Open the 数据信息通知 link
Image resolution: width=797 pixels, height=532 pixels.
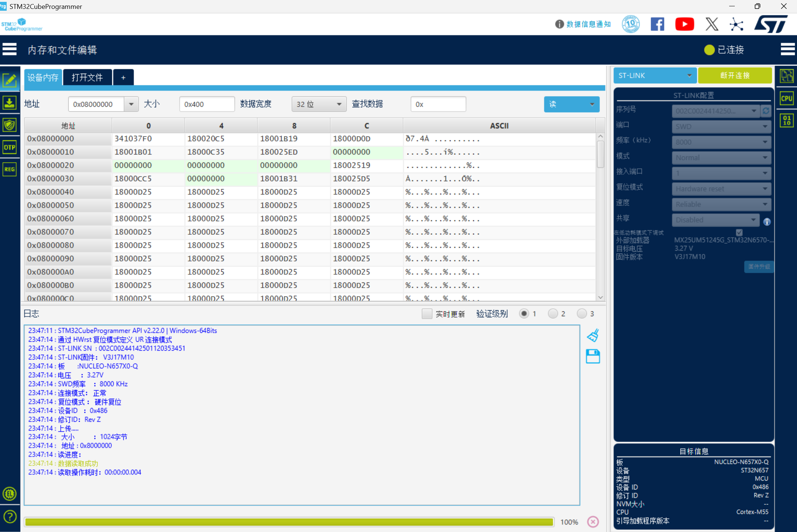pos(588,24)
